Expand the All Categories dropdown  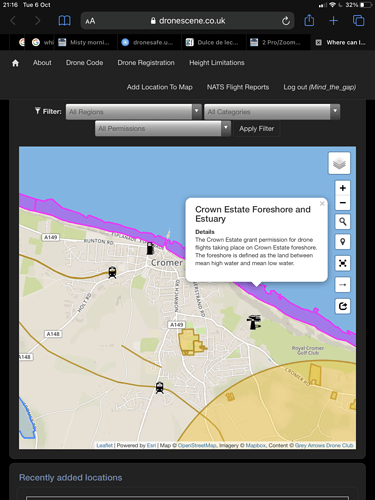(x=272, y=112)
